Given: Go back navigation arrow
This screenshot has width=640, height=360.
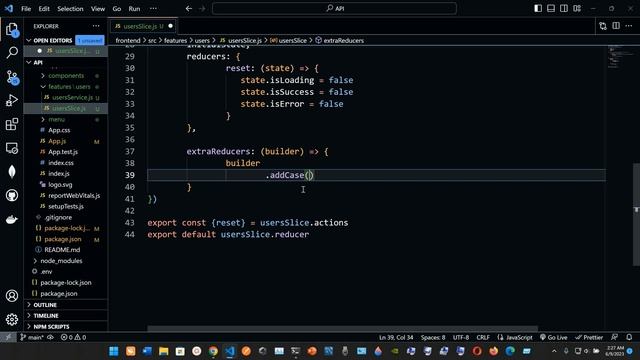Looking at the screenshot, I should coord(189,9).
